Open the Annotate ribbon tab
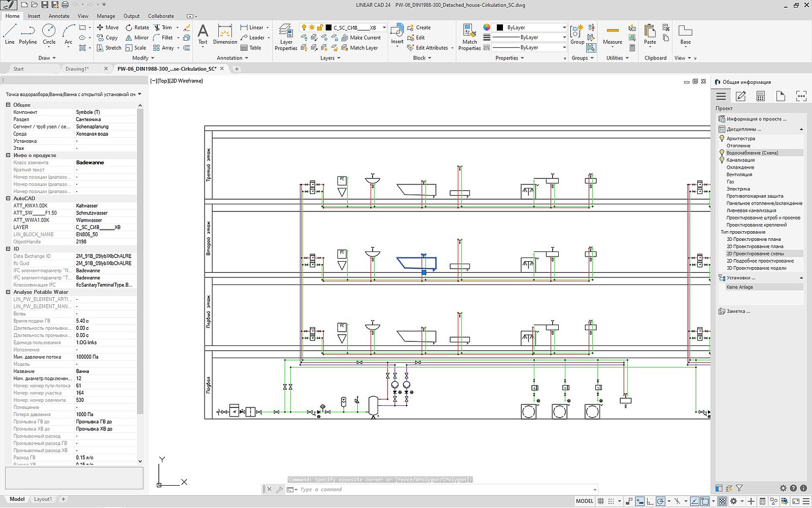 click(x=59, y=16)
